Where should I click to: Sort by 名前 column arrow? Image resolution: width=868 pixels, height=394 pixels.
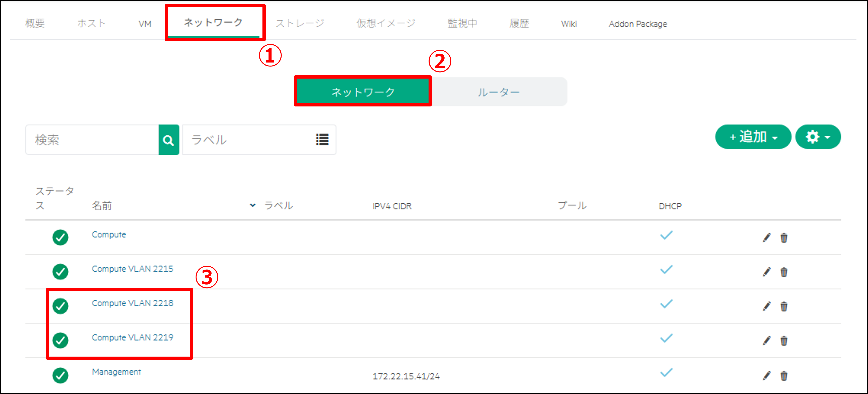252,205
